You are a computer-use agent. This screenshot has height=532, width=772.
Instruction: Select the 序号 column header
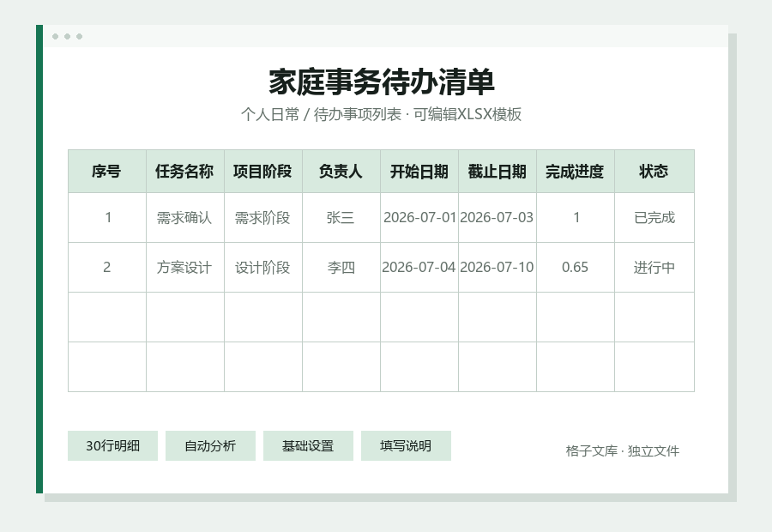tap(107, 172)
